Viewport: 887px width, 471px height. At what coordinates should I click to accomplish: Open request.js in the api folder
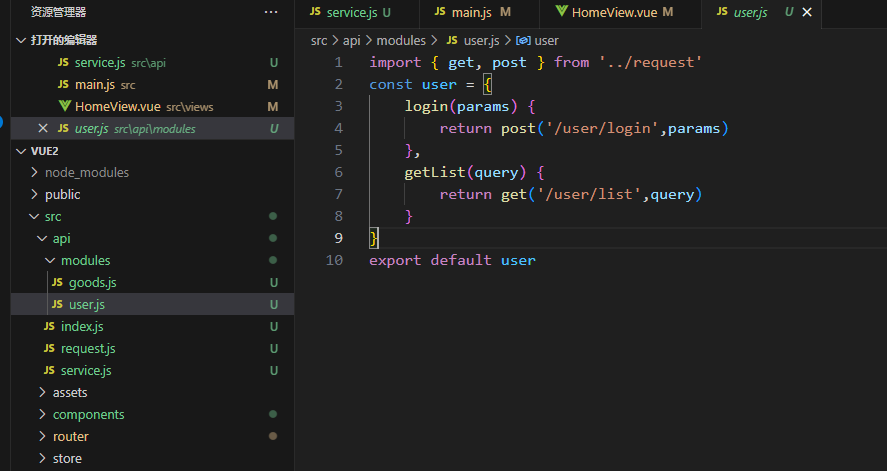152,348
